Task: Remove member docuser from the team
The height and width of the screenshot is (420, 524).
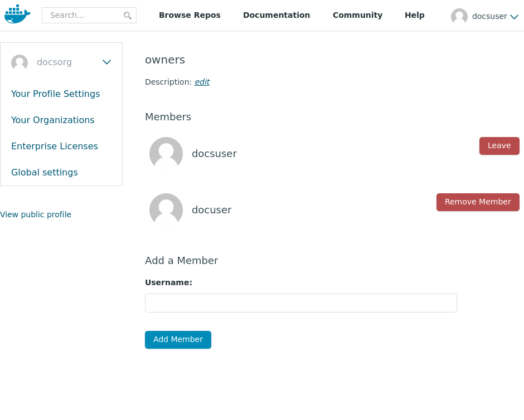Action: click(478, 202)
